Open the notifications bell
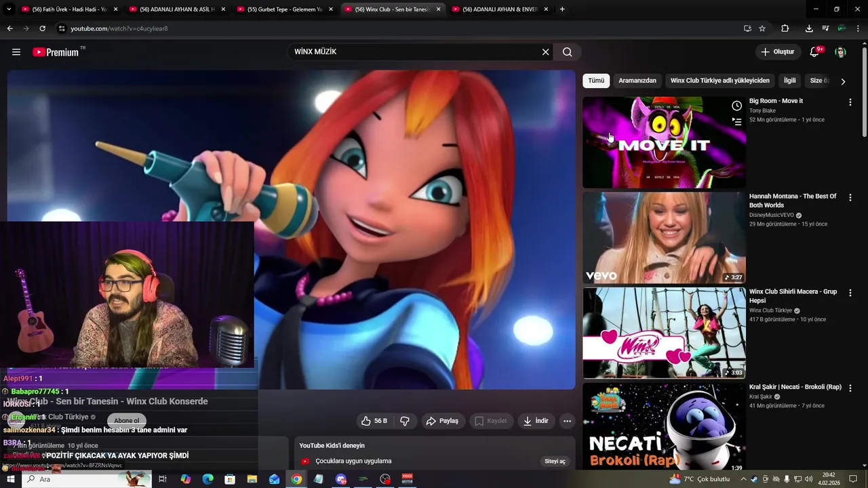Viewport: 868px width, 488px height. pos(815,52)
